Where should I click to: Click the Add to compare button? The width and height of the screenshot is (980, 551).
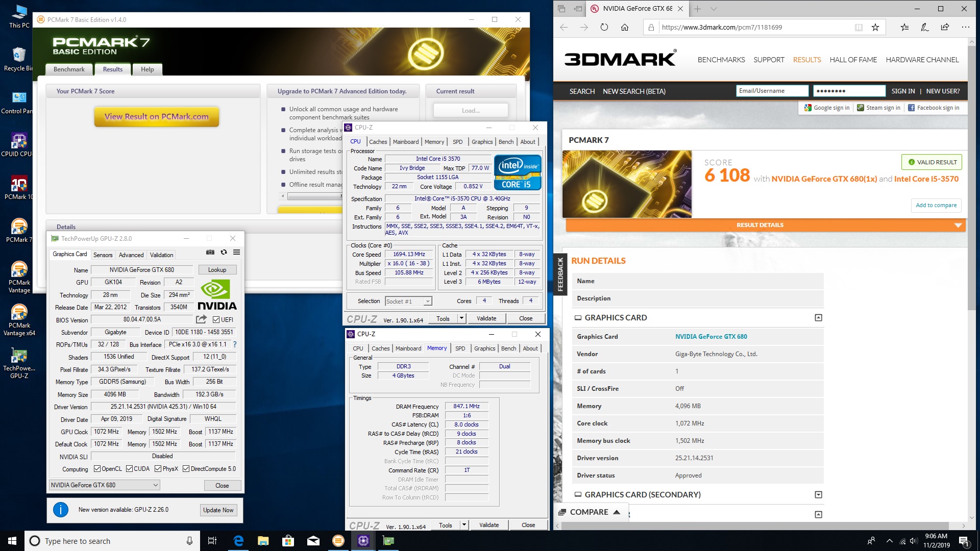pos(936,205)
